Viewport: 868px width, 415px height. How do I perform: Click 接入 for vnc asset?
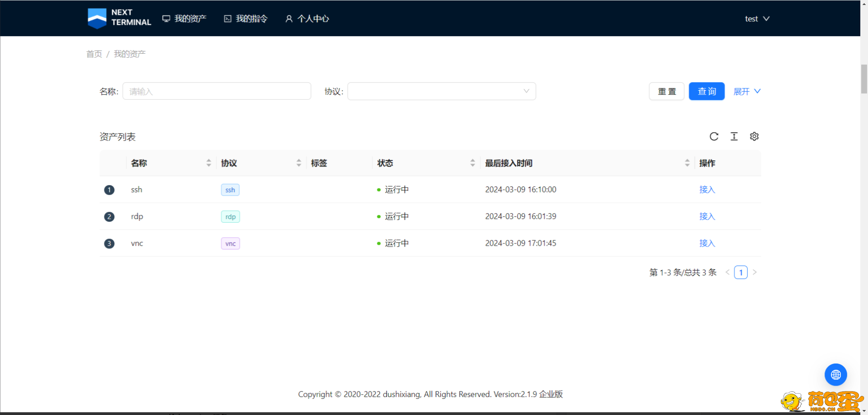[707, 243]
